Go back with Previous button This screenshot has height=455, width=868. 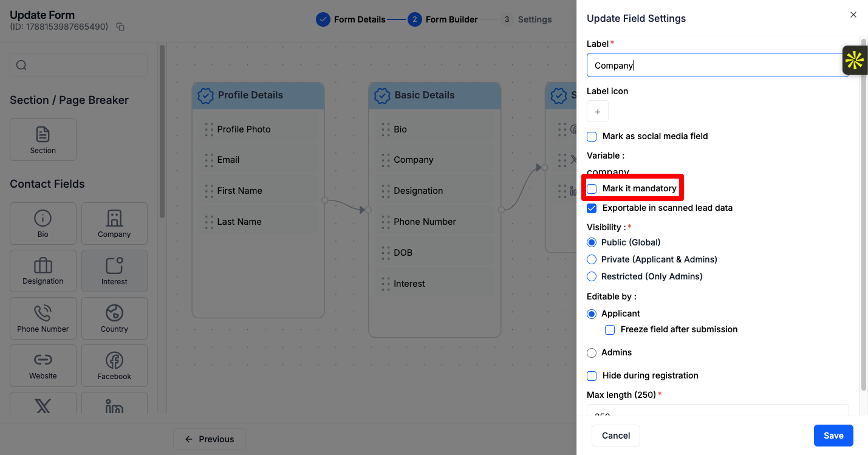(210, 439)
